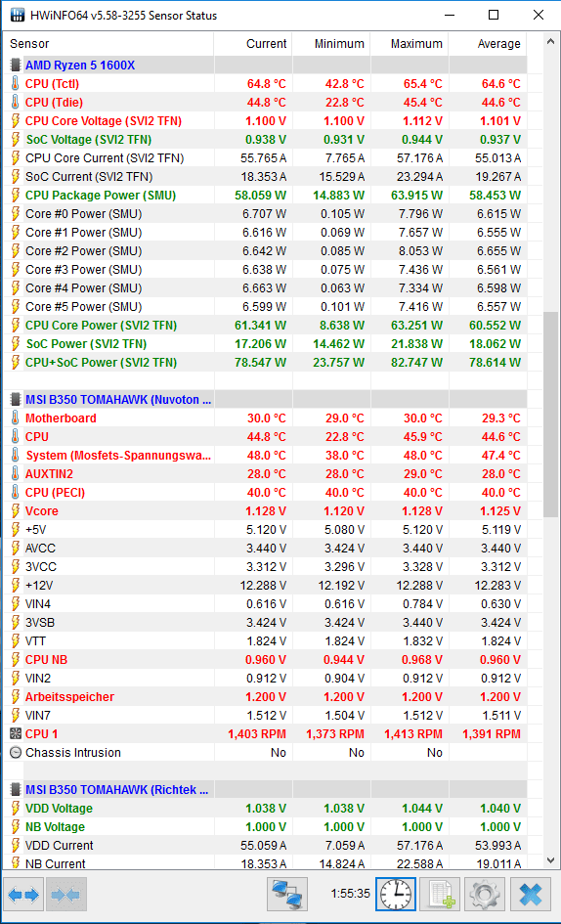Image resolution: width=561 pixels, height=924 pixels.
Task: Open the remote network sensors button
Action: [x=287, y=895]
